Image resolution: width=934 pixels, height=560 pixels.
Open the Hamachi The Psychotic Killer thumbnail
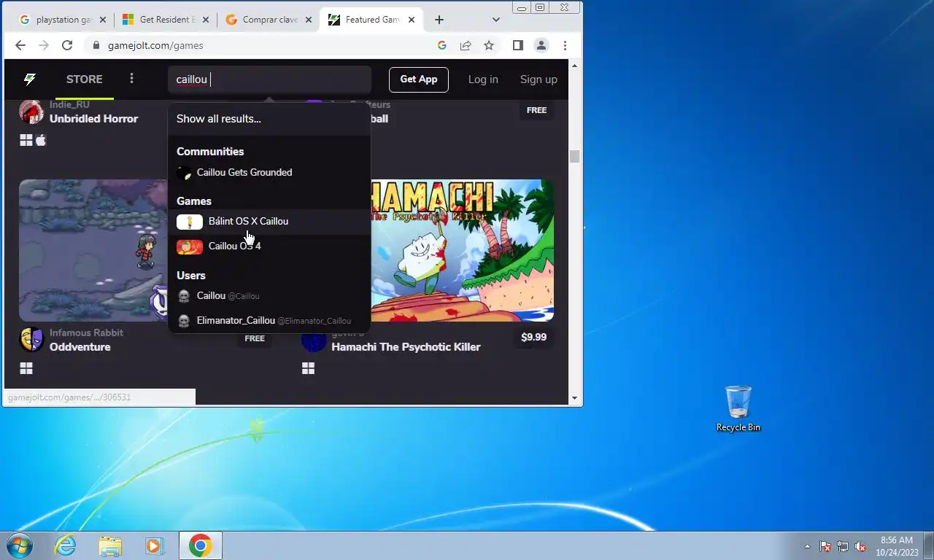pyautogui.click(x=463, y=250)
